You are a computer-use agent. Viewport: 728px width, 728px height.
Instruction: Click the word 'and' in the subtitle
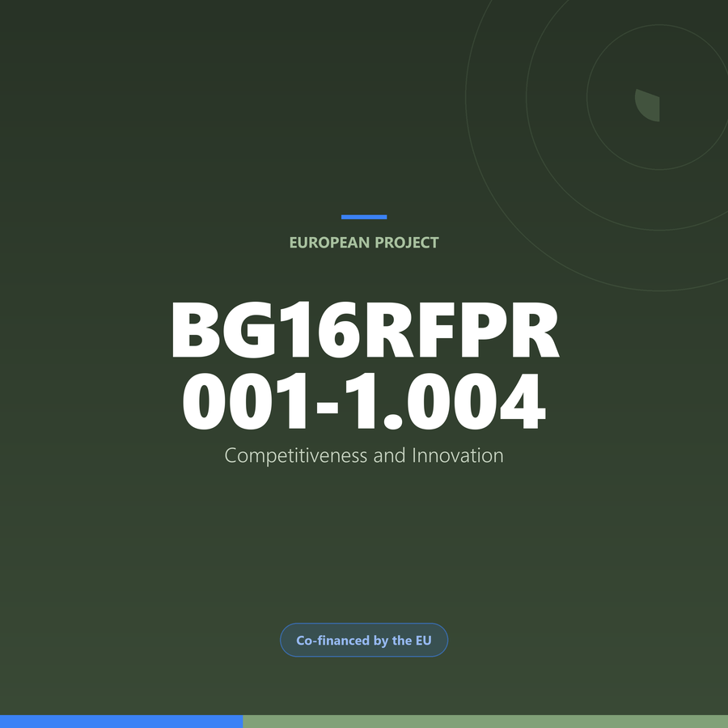tap(390, 455)
